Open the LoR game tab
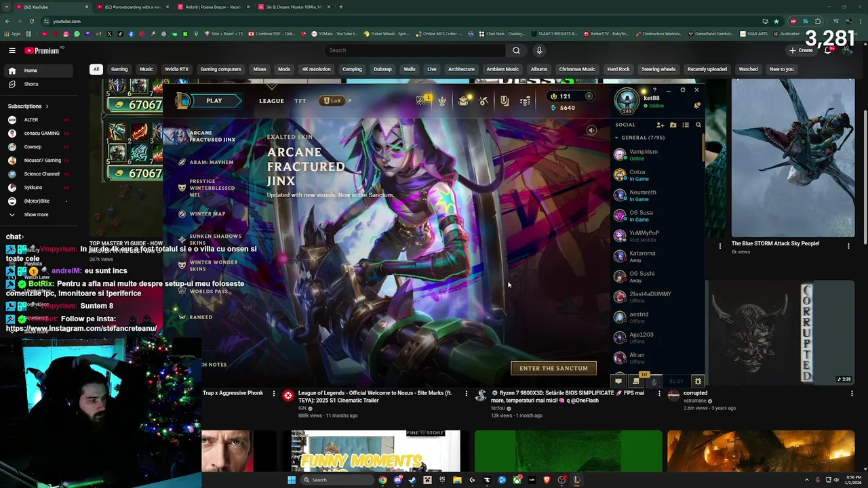This screenshot has width=868, height=488. pyautogui.click(x=332, y=101)
